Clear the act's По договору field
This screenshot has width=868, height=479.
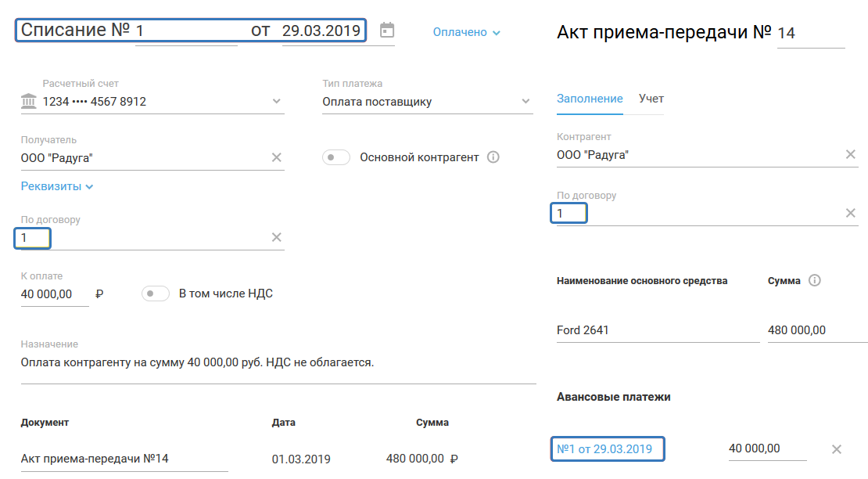(x=851, y=213)
